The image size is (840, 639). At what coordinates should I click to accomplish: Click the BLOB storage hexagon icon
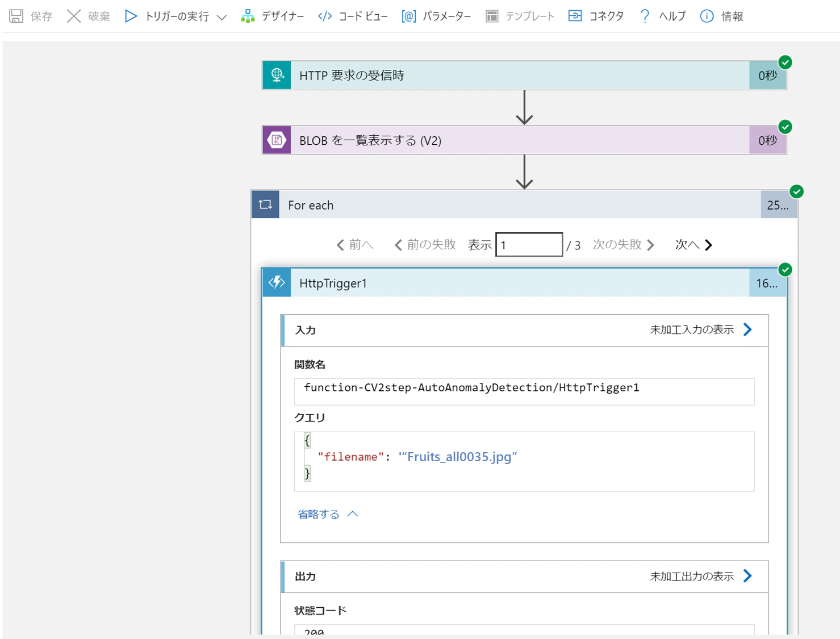point(277,140)
